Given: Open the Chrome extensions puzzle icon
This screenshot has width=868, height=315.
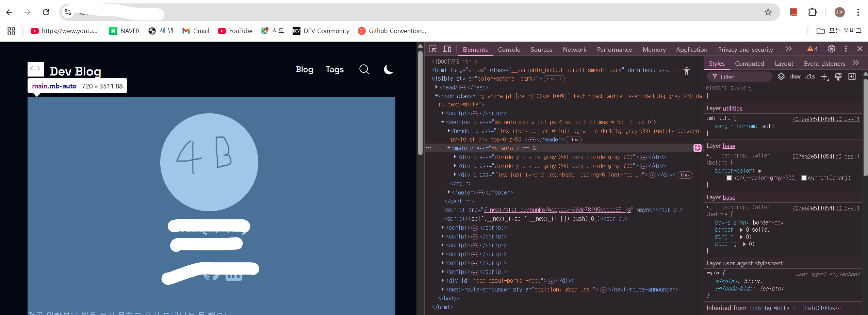Looking at the screenshot, I should 813,12.
